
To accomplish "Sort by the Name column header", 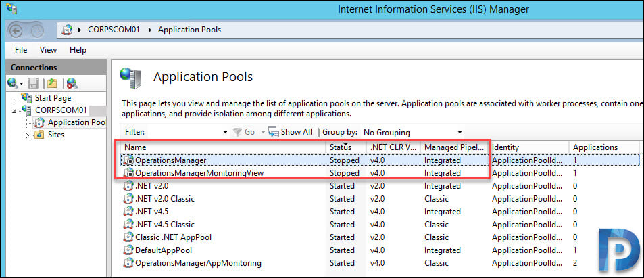I will (224, 147).
